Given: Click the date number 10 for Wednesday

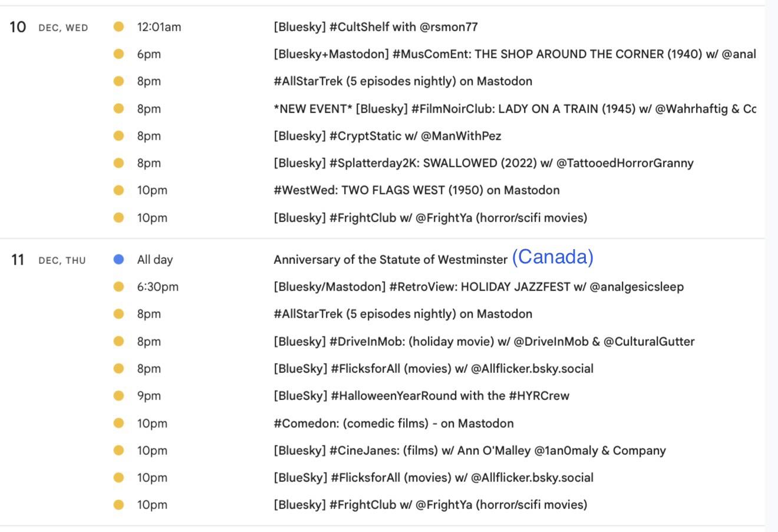Looking at the screenshot, I should click(x=18, y=27).
